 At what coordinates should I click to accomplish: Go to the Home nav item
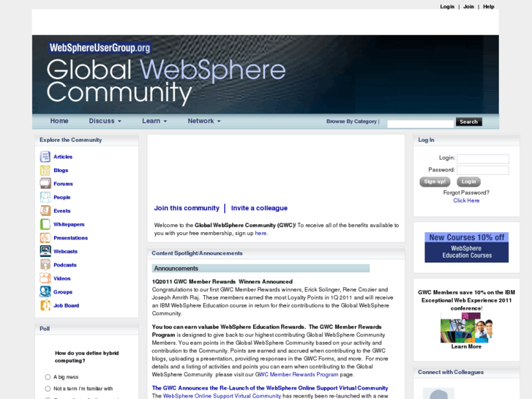59,121
